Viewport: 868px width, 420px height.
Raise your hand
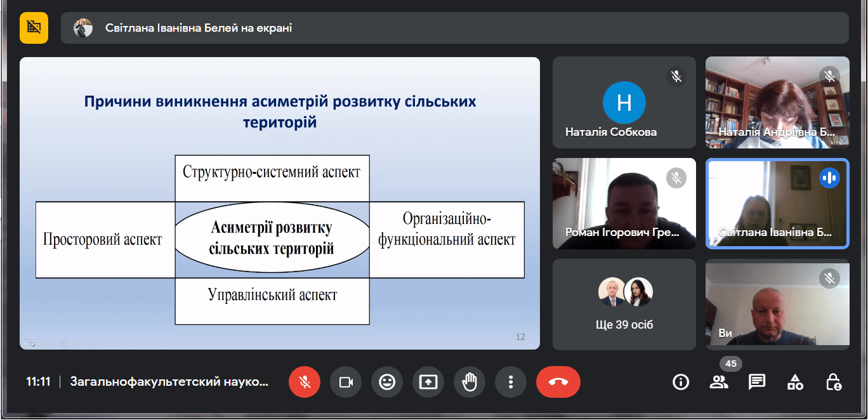[470, 382]
